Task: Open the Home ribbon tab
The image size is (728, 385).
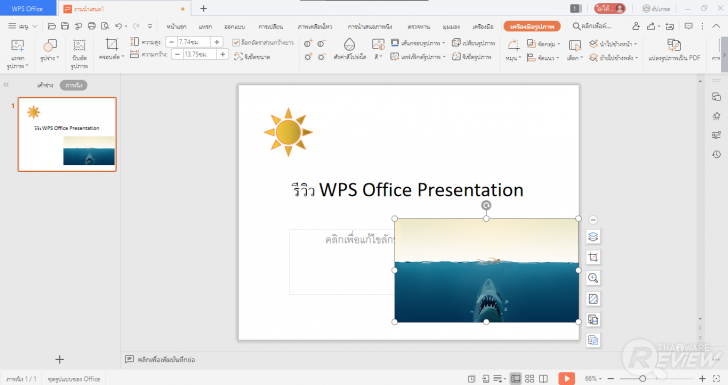Action: tap(176, 26)
